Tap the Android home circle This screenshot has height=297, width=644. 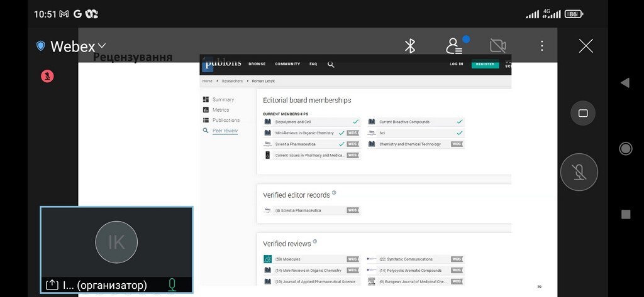[626, 148]
